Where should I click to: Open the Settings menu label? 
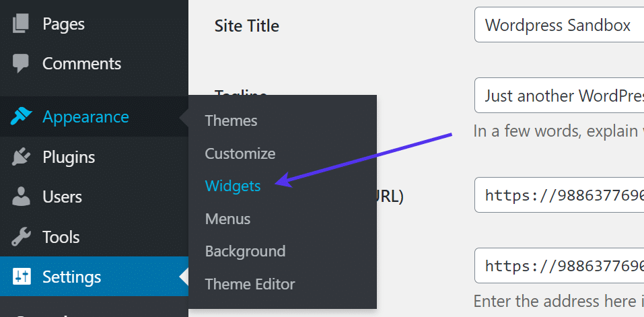[x=71, y=277]
